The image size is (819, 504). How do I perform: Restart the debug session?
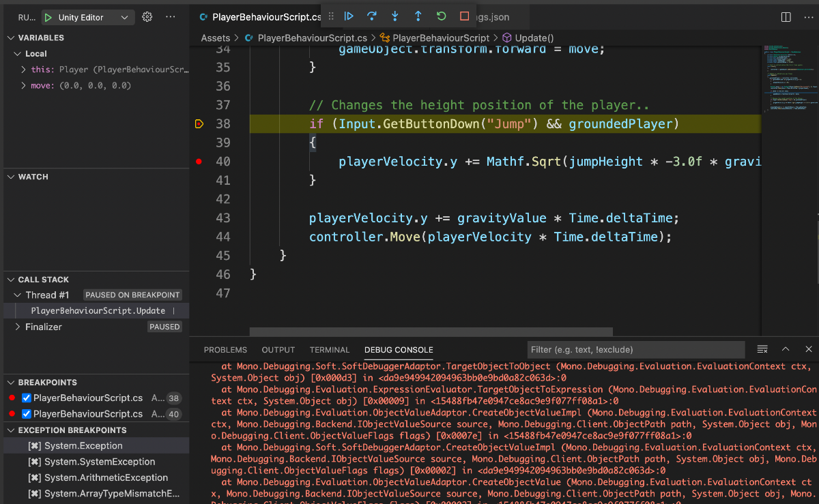[442, 16]
